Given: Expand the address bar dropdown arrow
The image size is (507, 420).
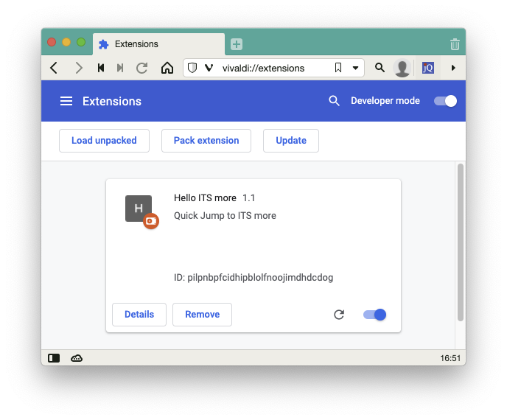Looking at the screenshot, I should [x=355, y=68].
